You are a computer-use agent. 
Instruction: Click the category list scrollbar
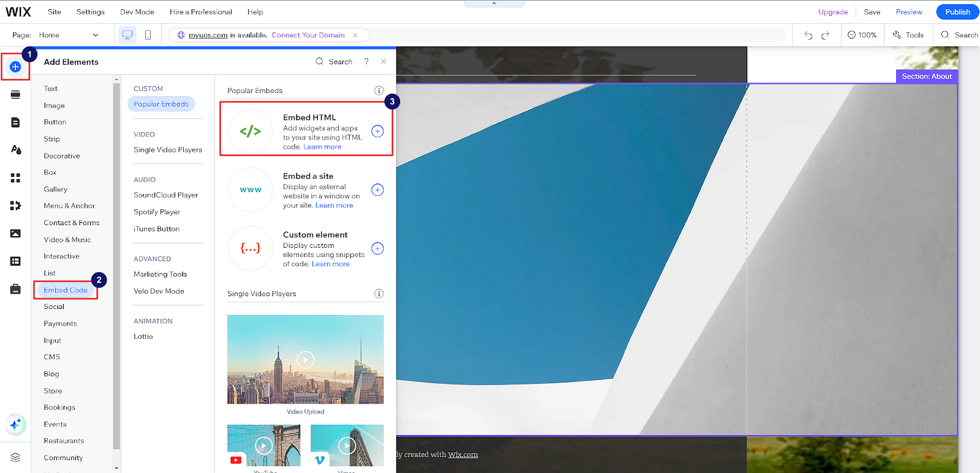116,266
